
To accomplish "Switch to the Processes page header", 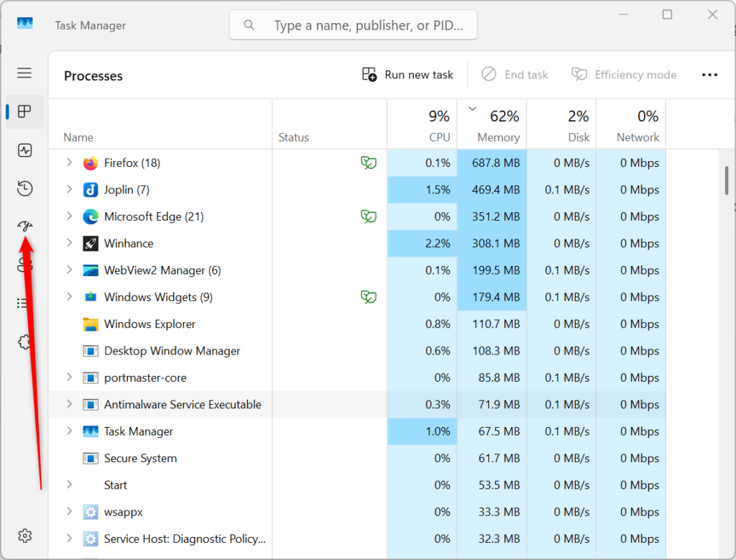I will coord(93,75).
